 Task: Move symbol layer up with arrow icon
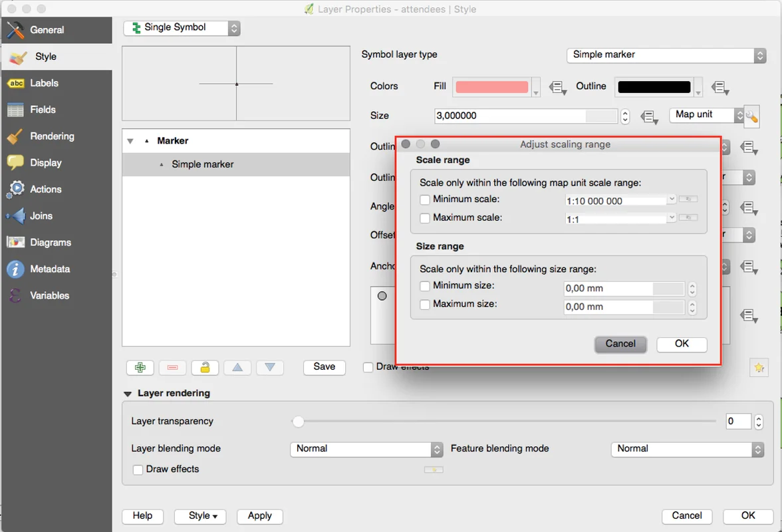237,368
